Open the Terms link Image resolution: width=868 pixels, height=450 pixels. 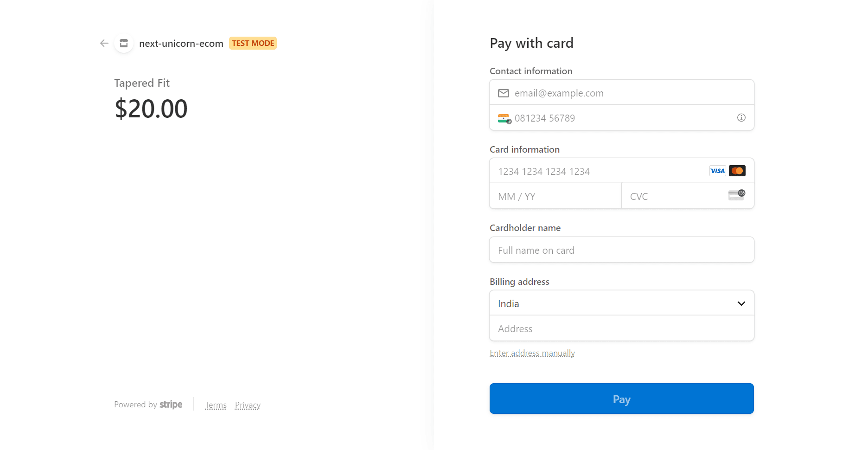pyautogui.click(x=216, y=405)
